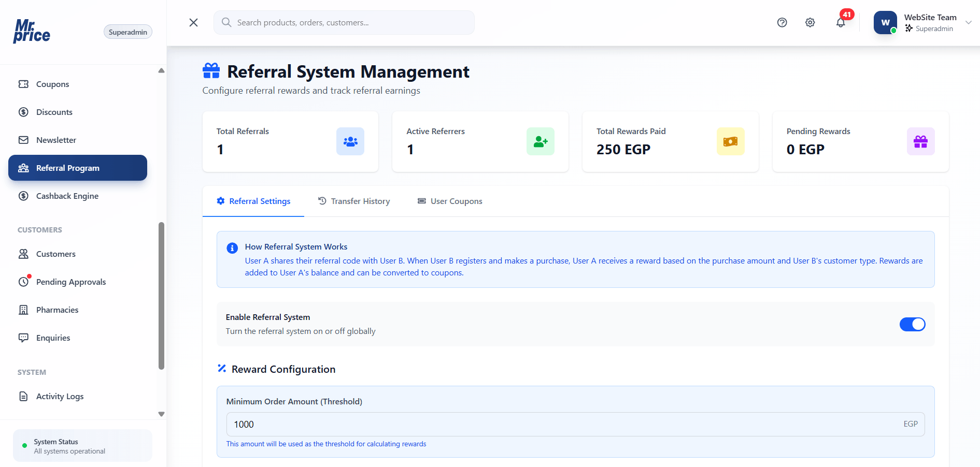The width and height of the screenshot is (980, 467).
Task: Expand the WebSite Team account dropdown
Action: pyautogui.click(x=968, y=22)
